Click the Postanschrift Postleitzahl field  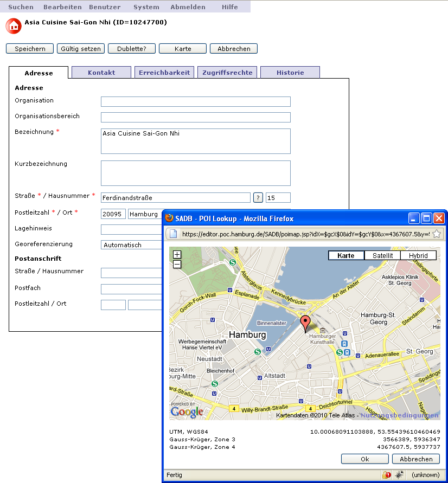(x=113, y=305)
